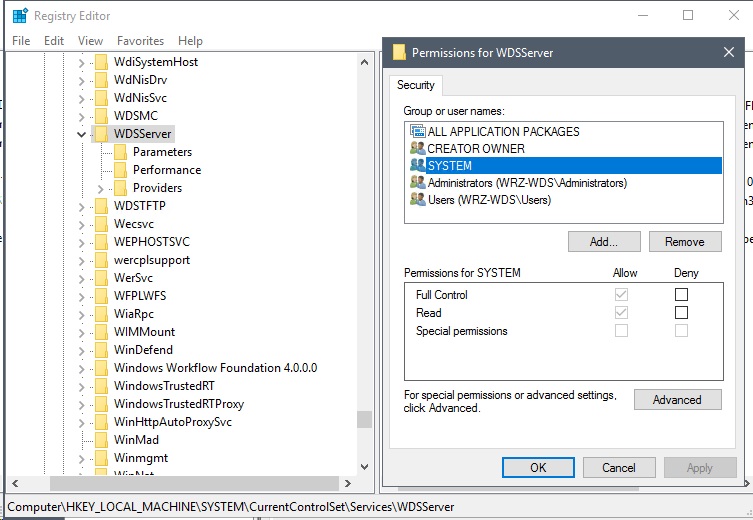
Task: Expand the WindowsTrustedRTProxy key
Action: [x=81, y=405]
